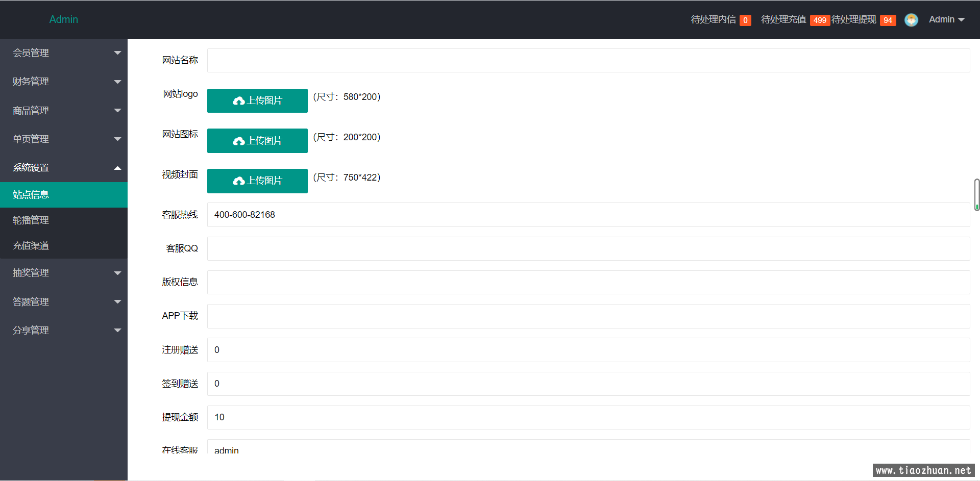Focus the APP下载 input field
980x481 pixels.
pos(589,316)
